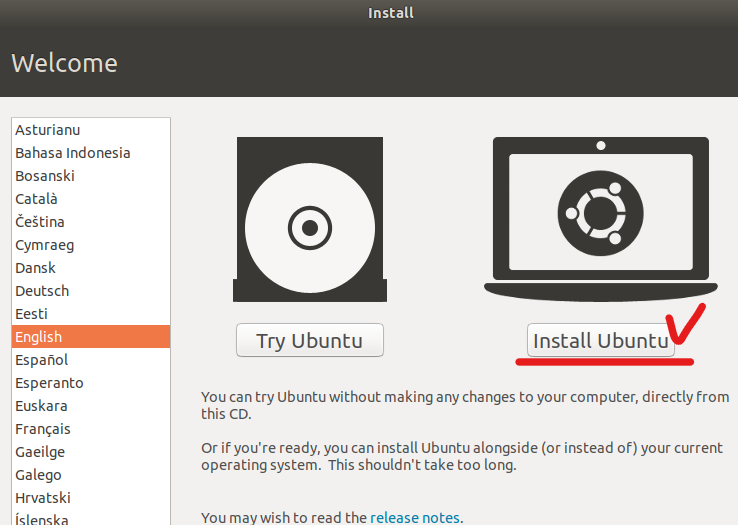
Task: Click the Try Ubuntu button
Action: (x=310, y=340)
